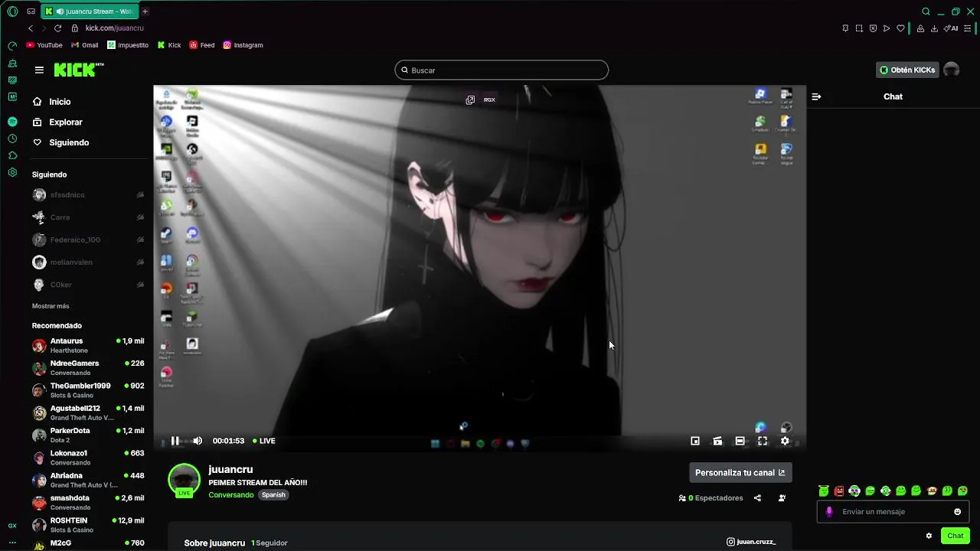Open chat settings gear icon
Viewport: 980px width, 551px height.
click(x=929, y=536)
